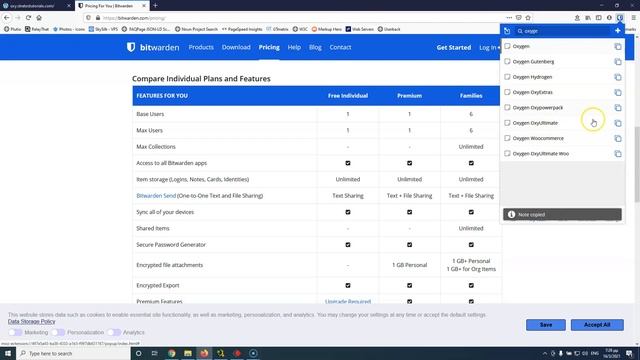The height and width of the screenshot is (360, 640).
Task: Open the Oxygen Hydrogen entry
Action: pos(532,77)
